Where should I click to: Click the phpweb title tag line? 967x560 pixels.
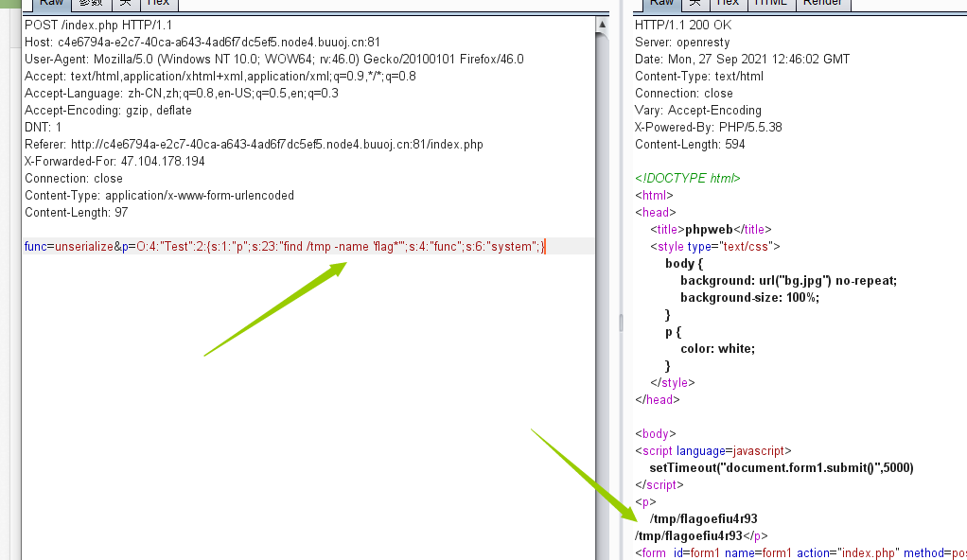pos(711,230)
